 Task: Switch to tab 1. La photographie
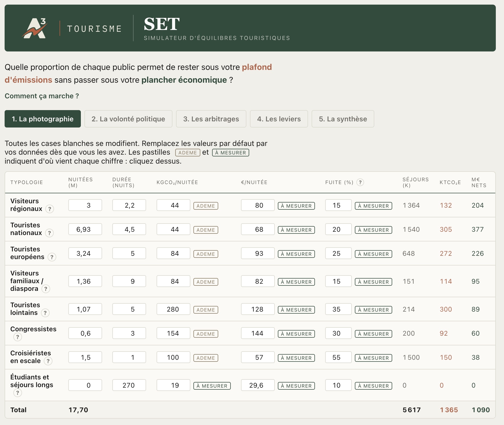[x=43, y=119]
